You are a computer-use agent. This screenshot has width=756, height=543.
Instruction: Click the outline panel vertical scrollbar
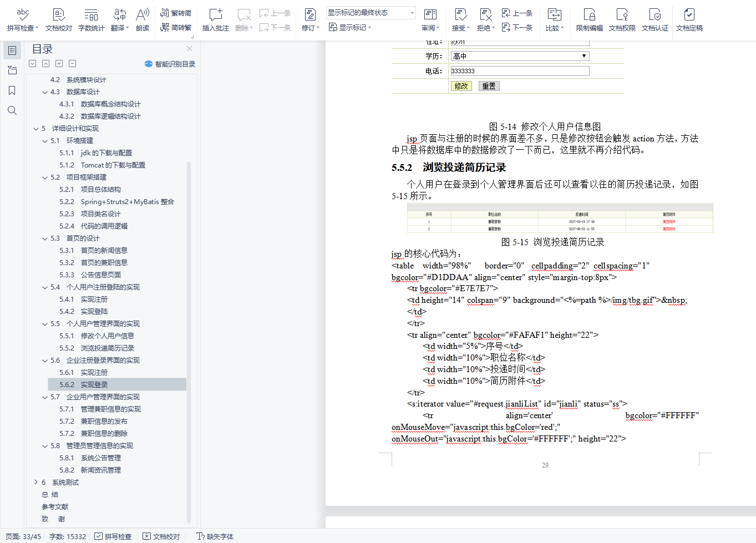click(x=189, y=341)
